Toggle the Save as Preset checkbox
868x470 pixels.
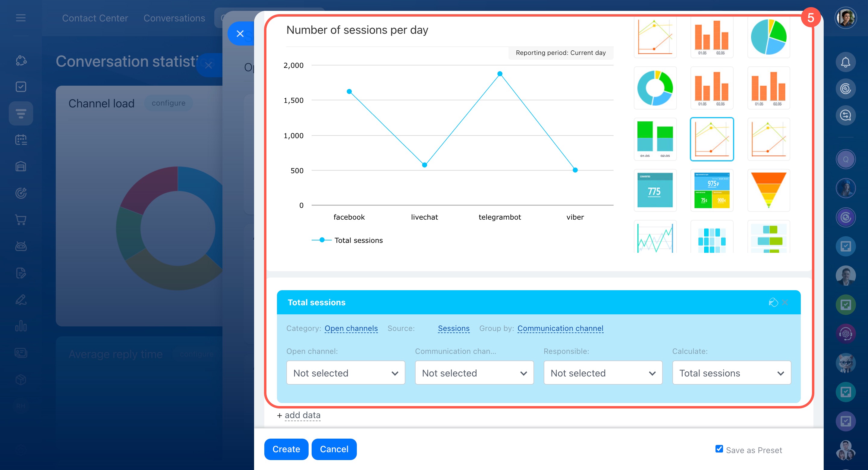pyautogui.click(x=719, y=449)
